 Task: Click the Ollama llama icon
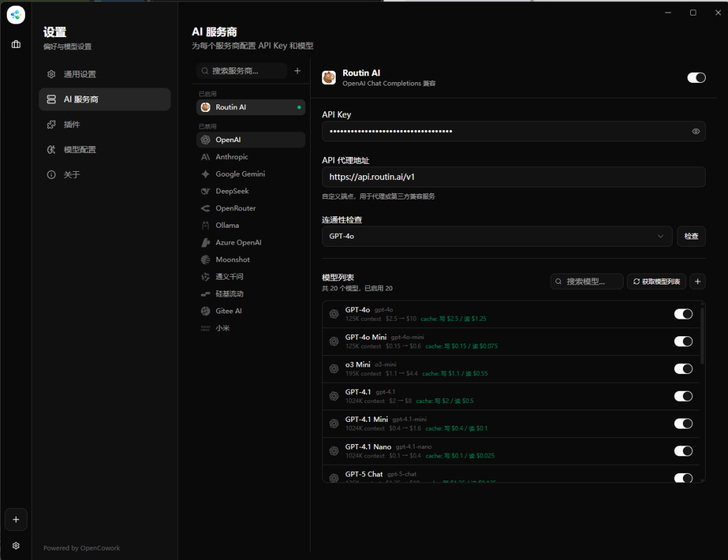pyautogui.click(x=205, y=225)
